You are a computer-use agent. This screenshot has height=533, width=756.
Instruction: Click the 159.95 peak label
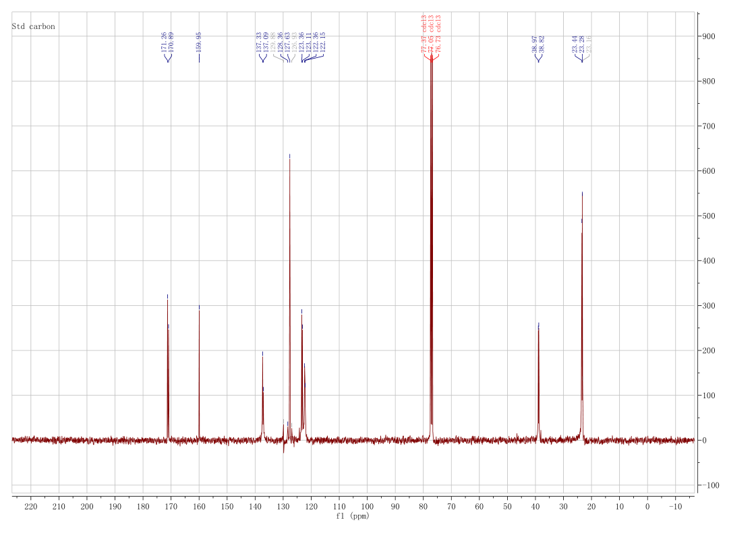(199, 42)
